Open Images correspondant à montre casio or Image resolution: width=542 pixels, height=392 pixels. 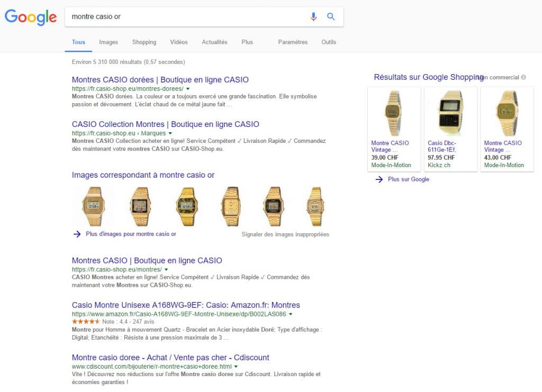[x=143, y=175]
